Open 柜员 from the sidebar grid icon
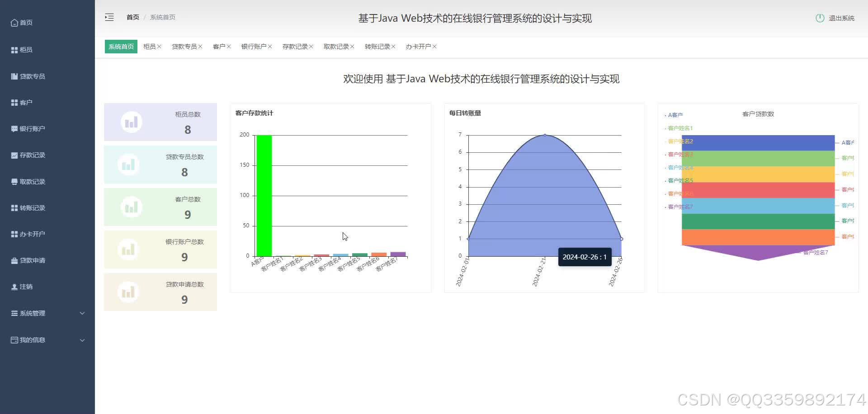868x414 pixels. (14, 50)
